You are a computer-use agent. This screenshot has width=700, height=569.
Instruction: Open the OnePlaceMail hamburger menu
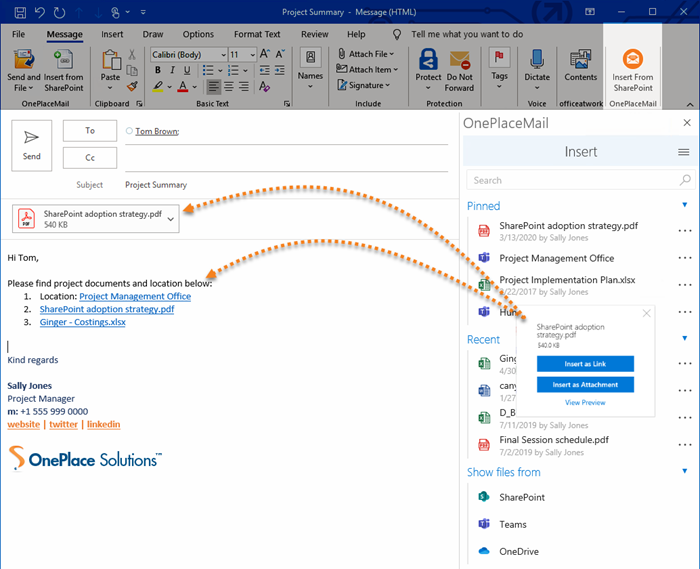pyautogui.click(x=683, y=152)
